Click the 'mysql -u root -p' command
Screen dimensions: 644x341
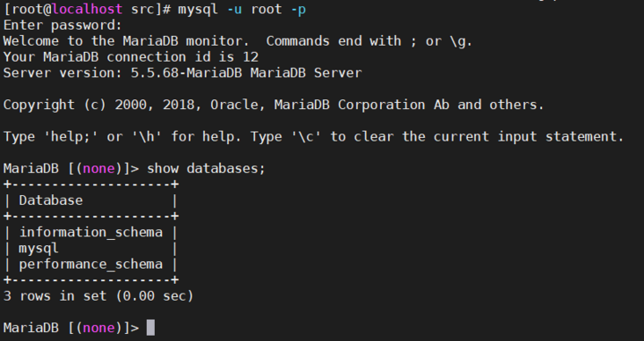click(242, 9)
